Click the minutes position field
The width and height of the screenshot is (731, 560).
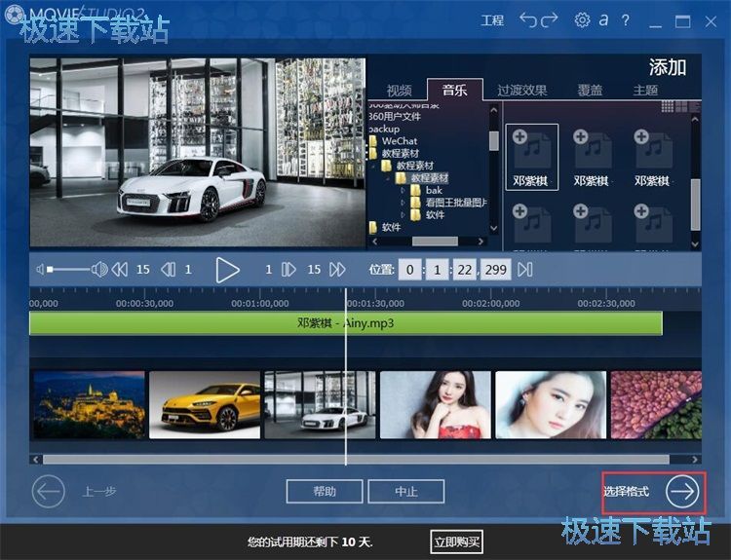(x=437, y=270)
